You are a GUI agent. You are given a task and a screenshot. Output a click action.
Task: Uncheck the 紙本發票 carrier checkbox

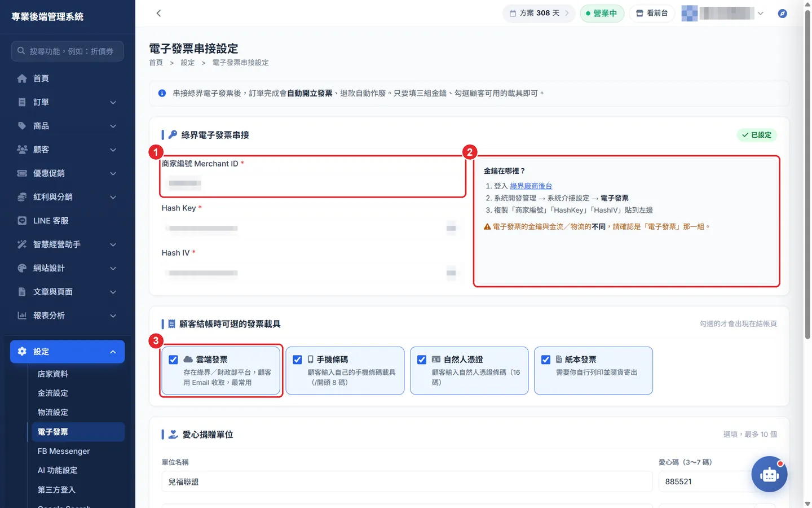[546, 360]
